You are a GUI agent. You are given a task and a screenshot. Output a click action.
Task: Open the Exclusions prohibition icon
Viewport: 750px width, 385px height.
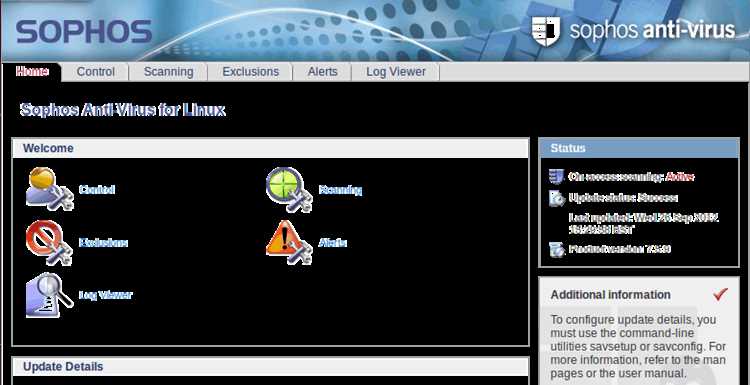pos(49,242)
